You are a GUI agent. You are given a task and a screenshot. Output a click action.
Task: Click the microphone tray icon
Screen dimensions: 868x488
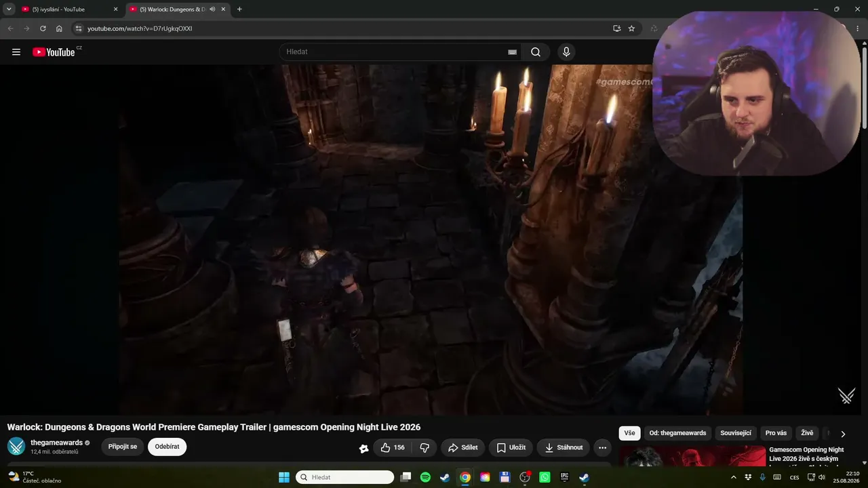click(x=763, y=477)
